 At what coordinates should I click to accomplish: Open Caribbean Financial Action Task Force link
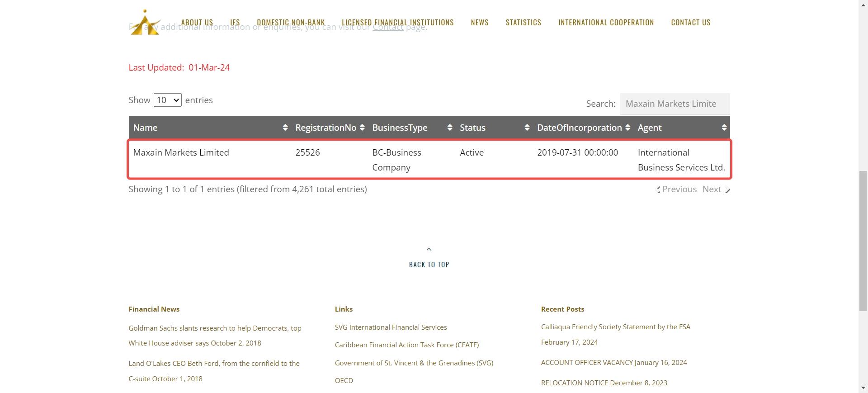(407, 345)
